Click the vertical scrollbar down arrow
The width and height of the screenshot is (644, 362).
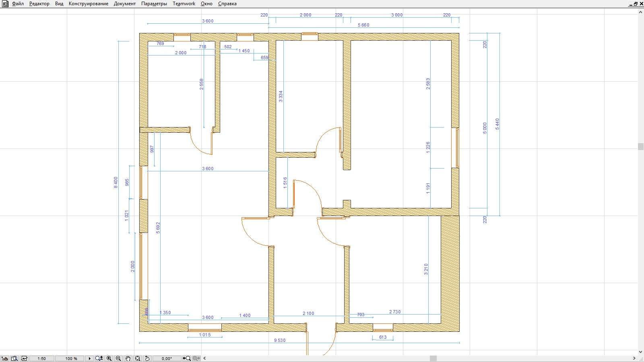641,352
